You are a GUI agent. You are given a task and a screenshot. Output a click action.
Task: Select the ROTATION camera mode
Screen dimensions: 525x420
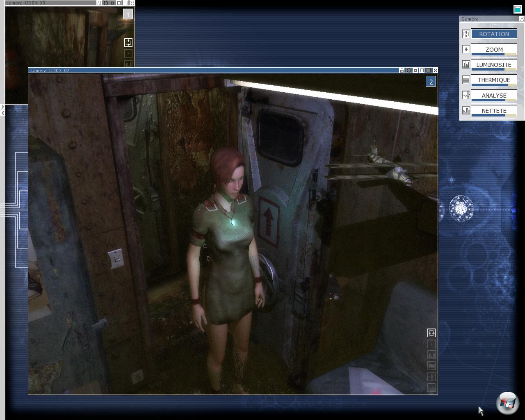tap(494, 34)
